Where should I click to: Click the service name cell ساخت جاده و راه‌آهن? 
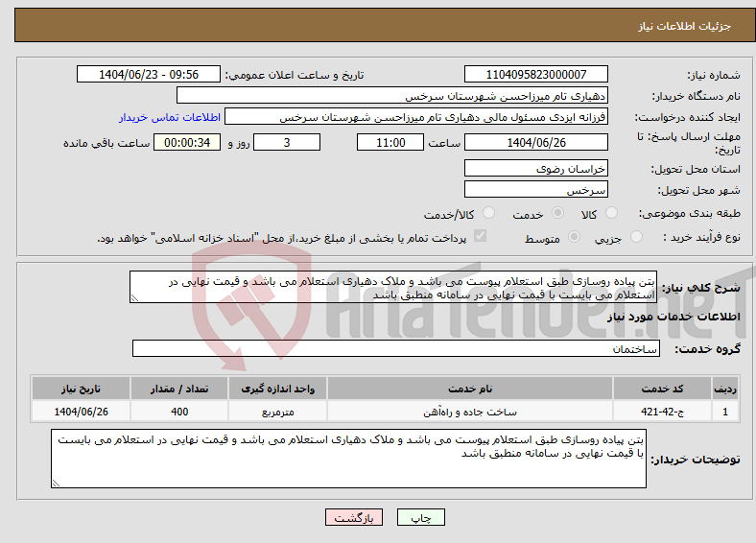(470, 412)
